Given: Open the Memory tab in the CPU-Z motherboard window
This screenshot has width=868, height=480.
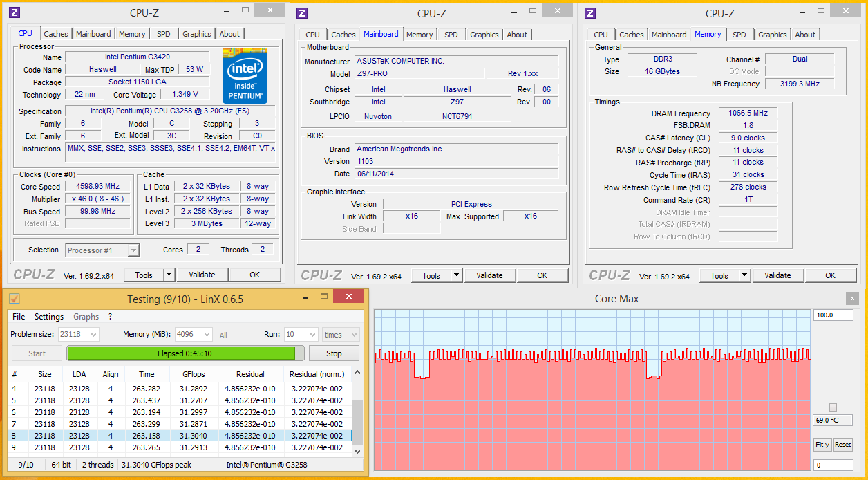Looking at the screenshot, I should (x=419, y=35).
